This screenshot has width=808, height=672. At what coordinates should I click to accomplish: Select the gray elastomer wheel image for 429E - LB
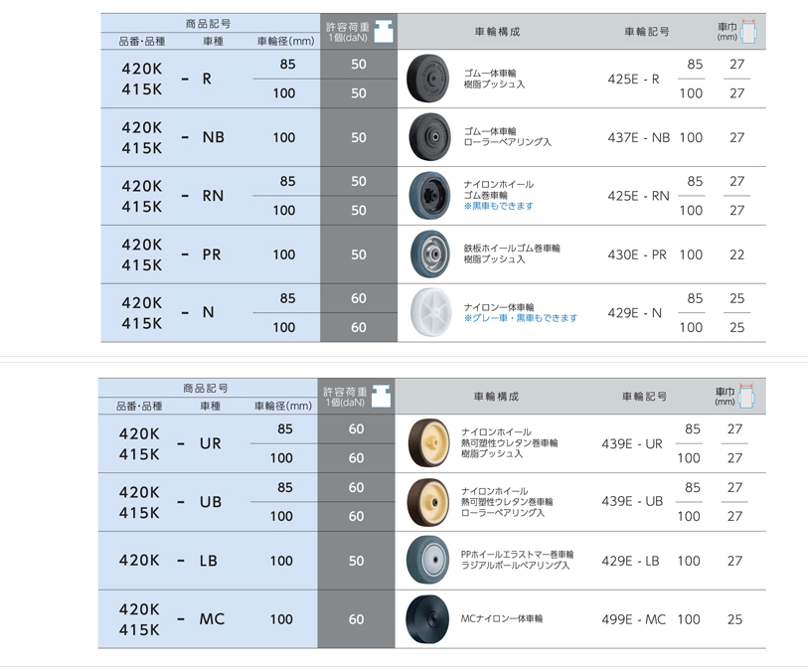[x=427, y=561]
